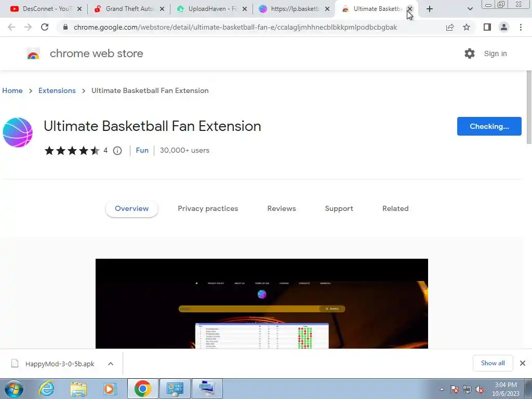Open the Chrome profile menu
The height and width of the screenshot is (399, 532).
click(x=504, y=27)
